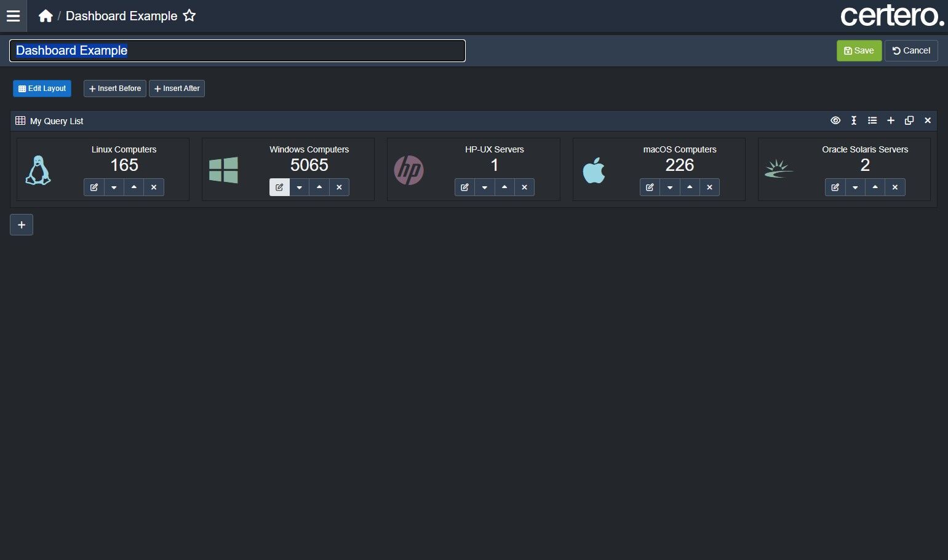Click the Windows Computers count 5065
This screenshot has height=560, width=948.
[x=309, y=165]
